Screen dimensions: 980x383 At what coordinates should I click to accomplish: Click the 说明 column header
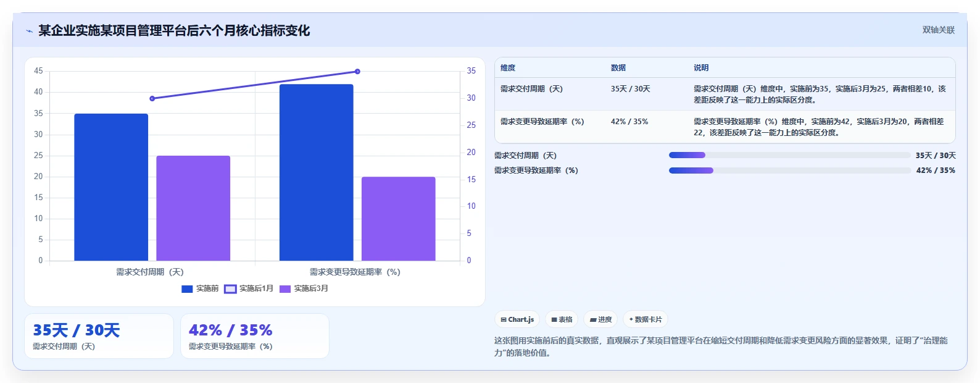point(701,68)
